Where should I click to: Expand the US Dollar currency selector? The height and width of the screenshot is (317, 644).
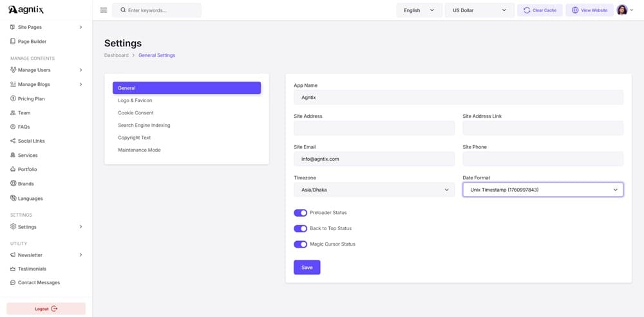pyautogui.click(x=479, y=10)
